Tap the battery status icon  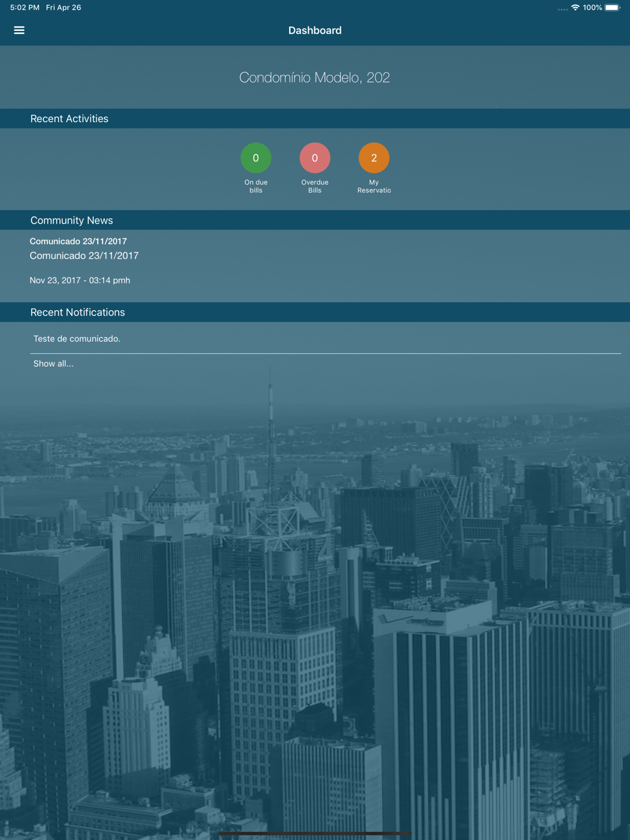coord(613,8)
